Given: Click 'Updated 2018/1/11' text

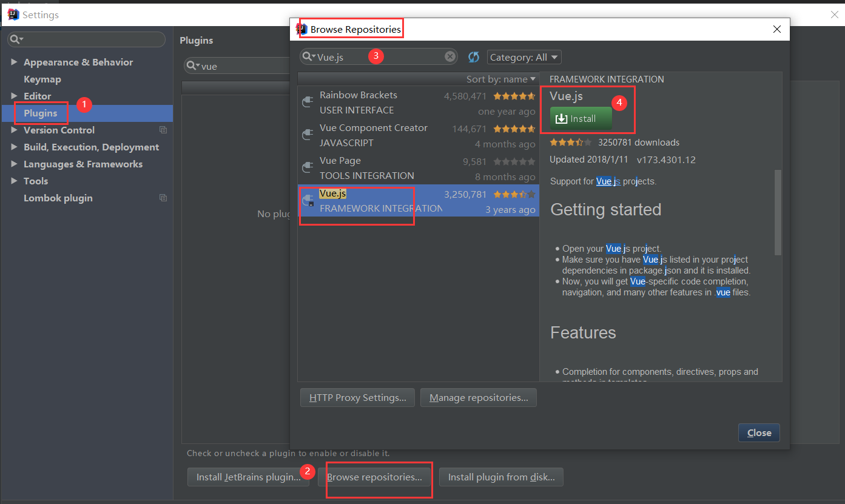Looking at the screenshot, I should (x=588, y=160).
